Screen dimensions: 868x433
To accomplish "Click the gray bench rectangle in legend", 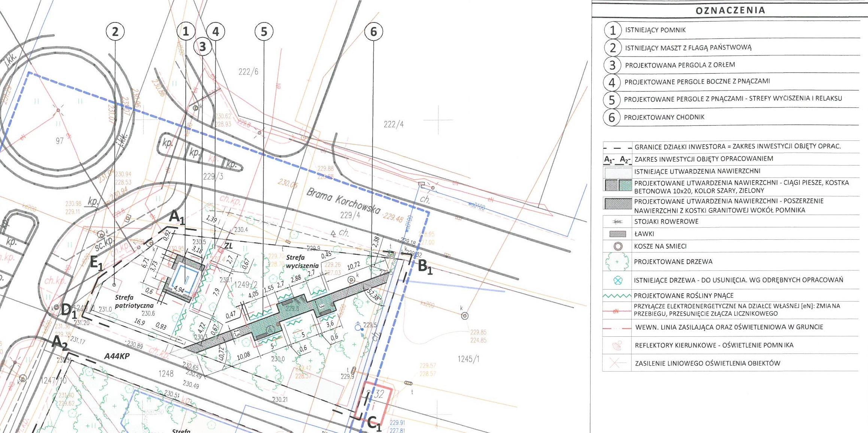I will click(617, 234).
